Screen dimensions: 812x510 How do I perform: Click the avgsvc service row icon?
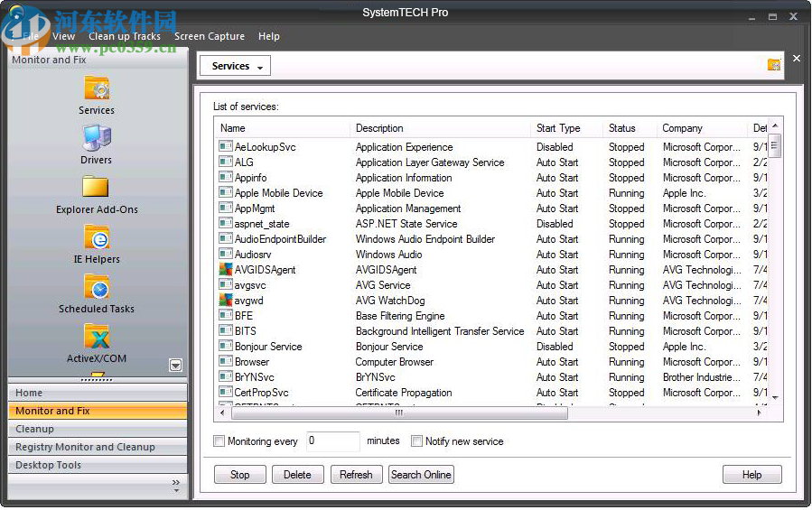pyautogui.click(x=225, y=284)
